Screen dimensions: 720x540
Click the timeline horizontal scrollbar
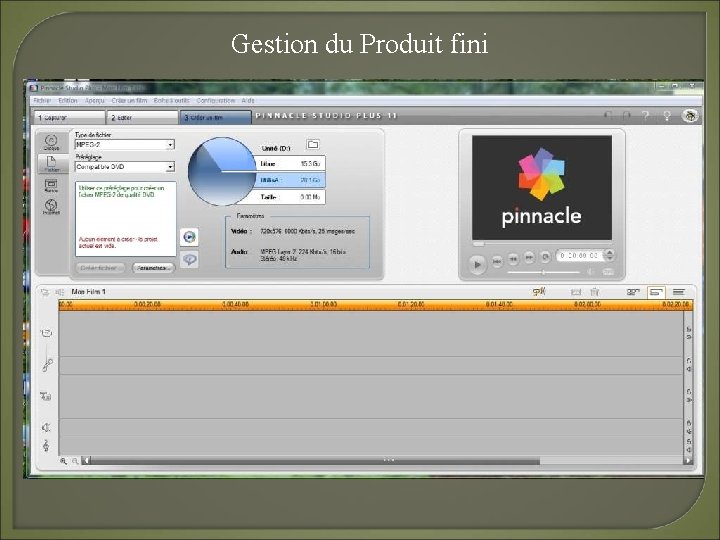315,461
